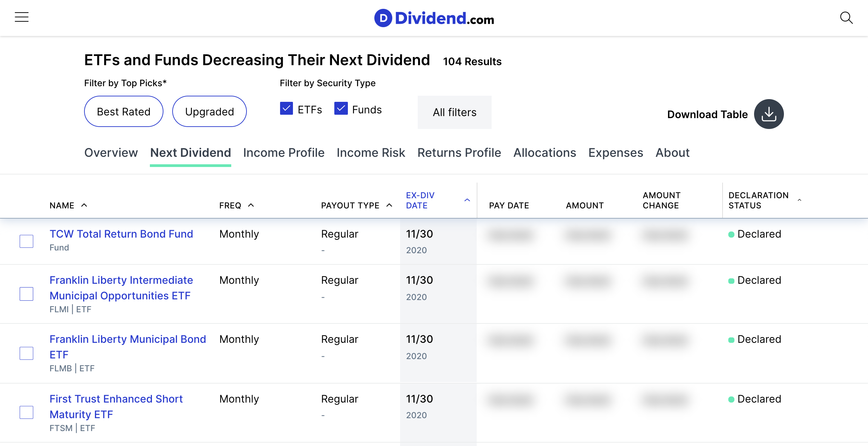Click Regular payout type in FTSM row
Image resolution: width=868 pixels, height=446 pixels.
coord(339,399)
